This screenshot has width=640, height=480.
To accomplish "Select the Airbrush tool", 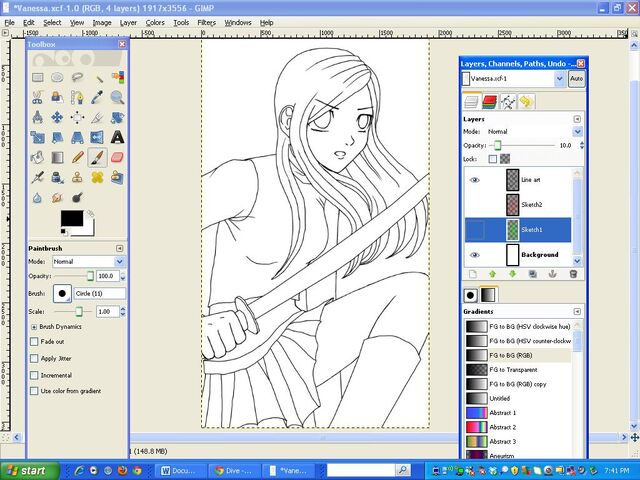I will point(38,178).
